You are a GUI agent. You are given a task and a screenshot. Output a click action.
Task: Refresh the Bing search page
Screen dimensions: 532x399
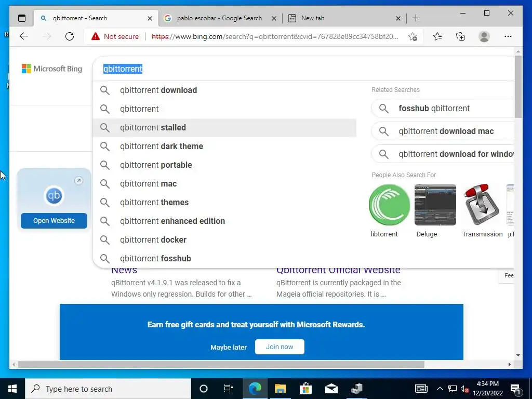(x=70, y=36)
